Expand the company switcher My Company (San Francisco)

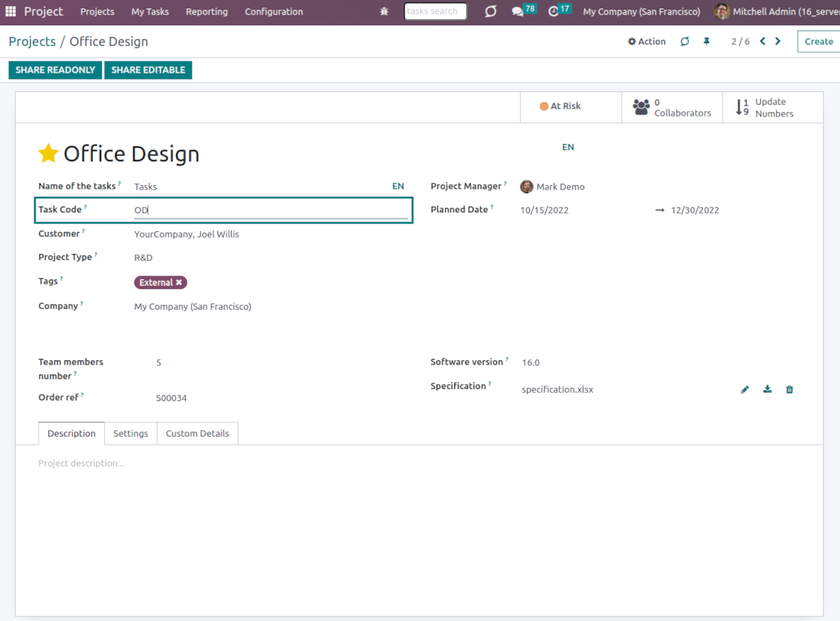tap(642, 12)
